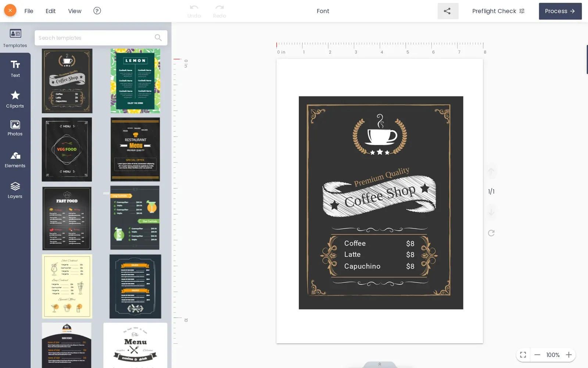Click the orange close editor button
Image resolution: width=588 pixels, height=368 pixels.
pyautogui.click(x=10, y=11)
